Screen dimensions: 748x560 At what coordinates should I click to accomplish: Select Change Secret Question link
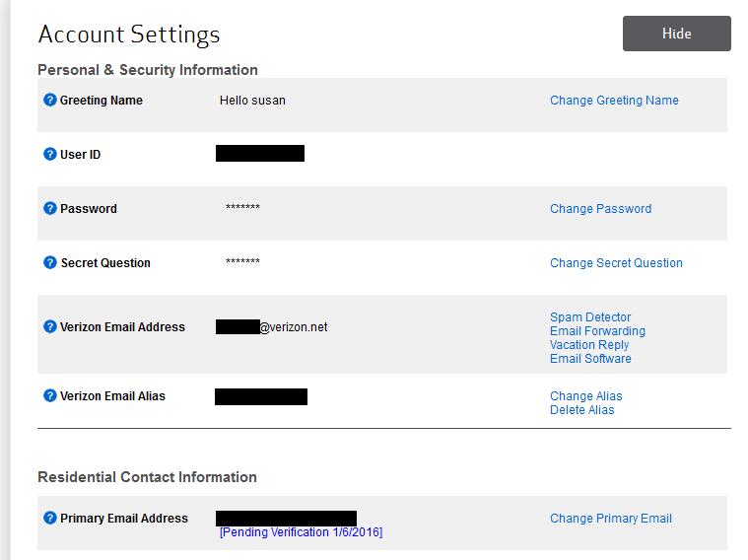616,263
